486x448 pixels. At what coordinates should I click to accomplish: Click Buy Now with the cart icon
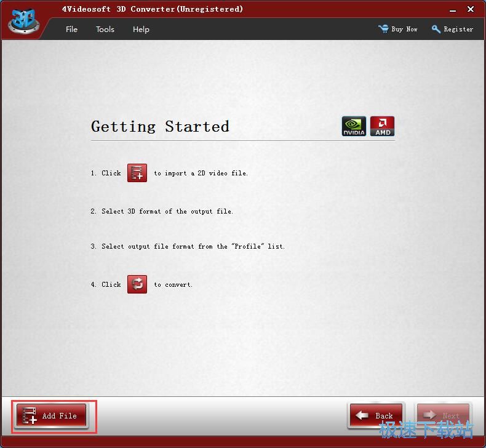(x=397, y=29)
